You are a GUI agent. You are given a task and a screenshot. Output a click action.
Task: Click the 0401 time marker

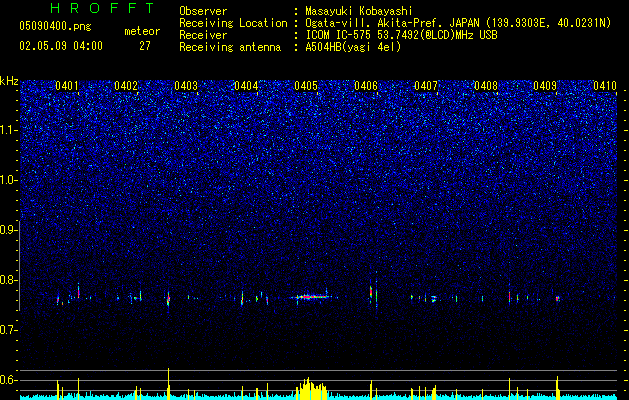click(67, 86)
